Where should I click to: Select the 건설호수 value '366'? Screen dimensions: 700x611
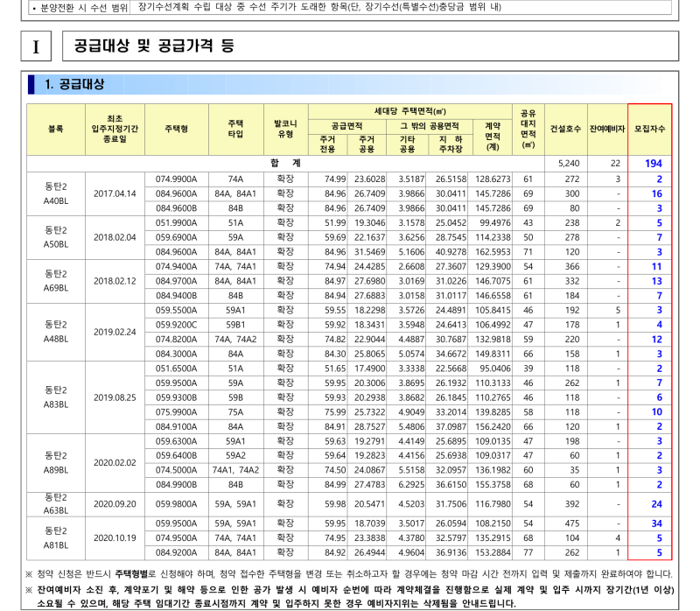[x=572, y=267]
